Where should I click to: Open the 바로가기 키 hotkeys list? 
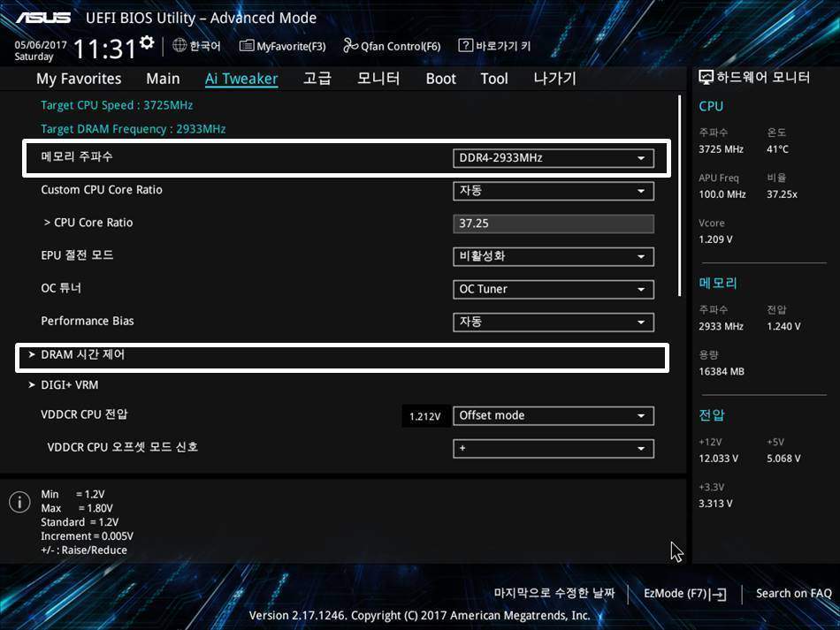click(x=494, y=45)
